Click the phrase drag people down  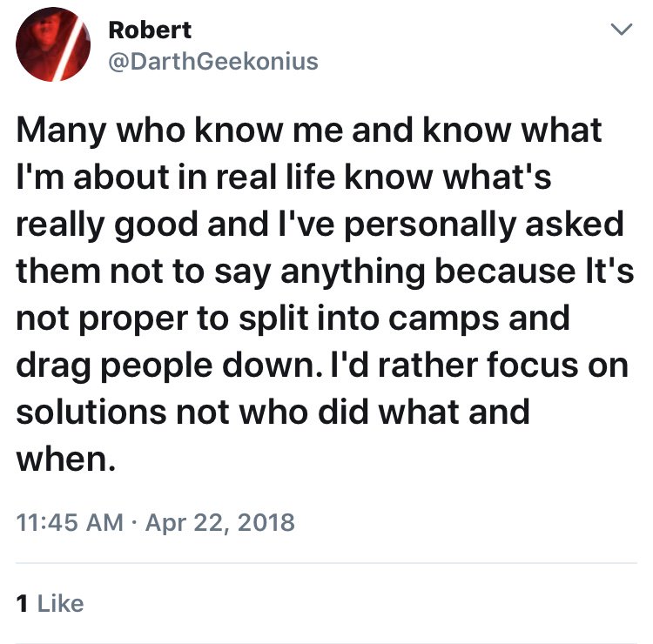(x=174, y=364)
